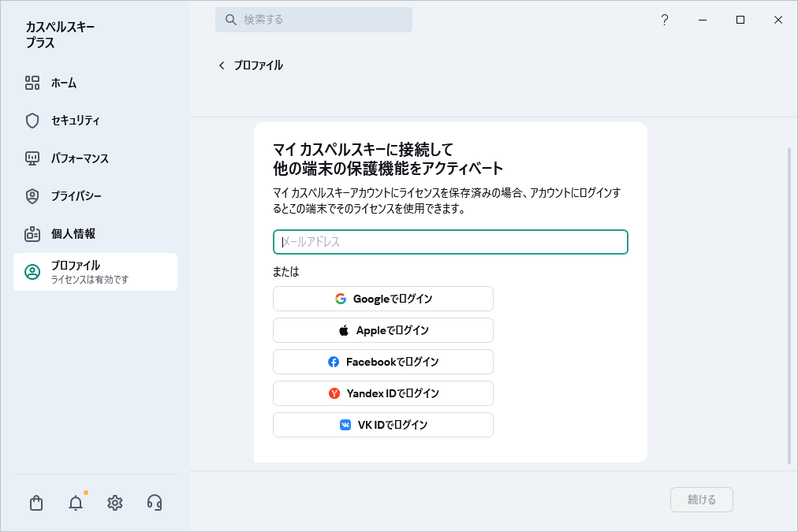This screenshot has width=798, height=532.
Task: Click the magnifier icon in search box
Action: click(x=231, y=20)
